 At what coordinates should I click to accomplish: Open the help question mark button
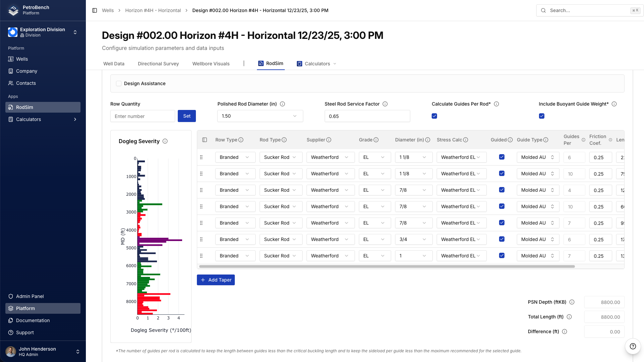coord(633,346)
